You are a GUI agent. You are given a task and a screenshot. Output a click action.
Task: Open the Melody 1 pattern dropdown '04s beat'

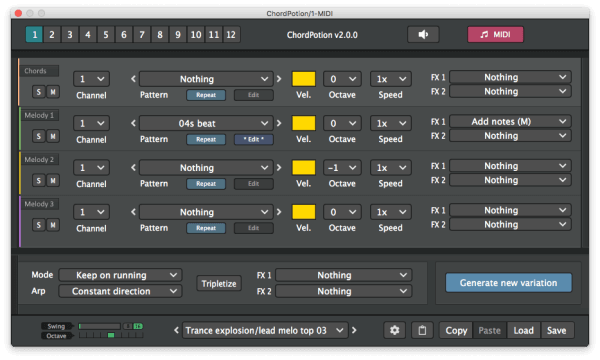(206, 124)
